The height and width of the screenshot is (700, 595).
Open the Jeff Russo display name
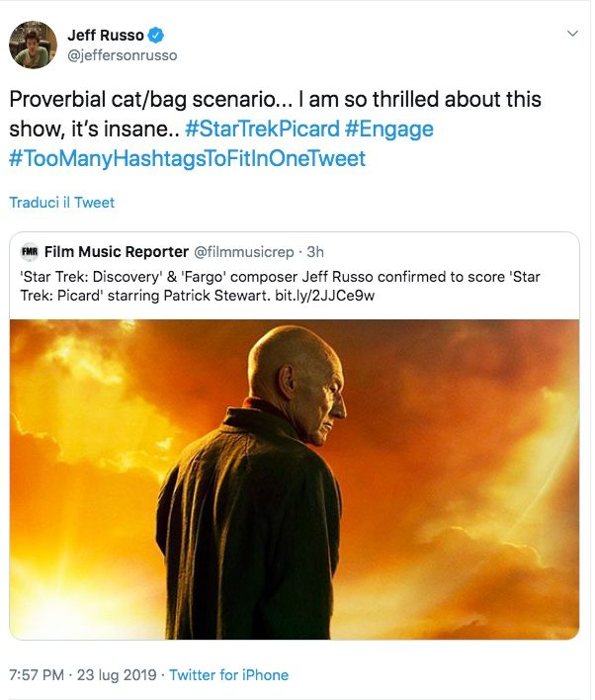pyautogui.click(x=105, y=36)
